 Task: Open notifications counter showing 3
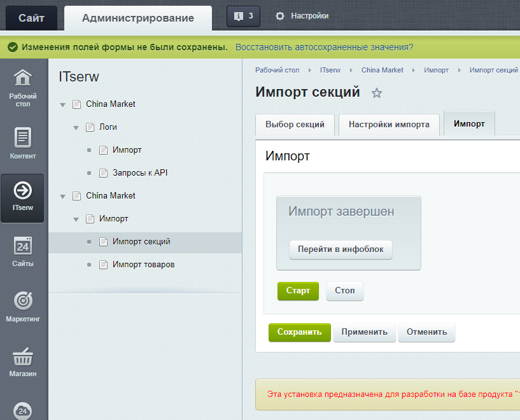pyautogui.click(x=243, y=16)
